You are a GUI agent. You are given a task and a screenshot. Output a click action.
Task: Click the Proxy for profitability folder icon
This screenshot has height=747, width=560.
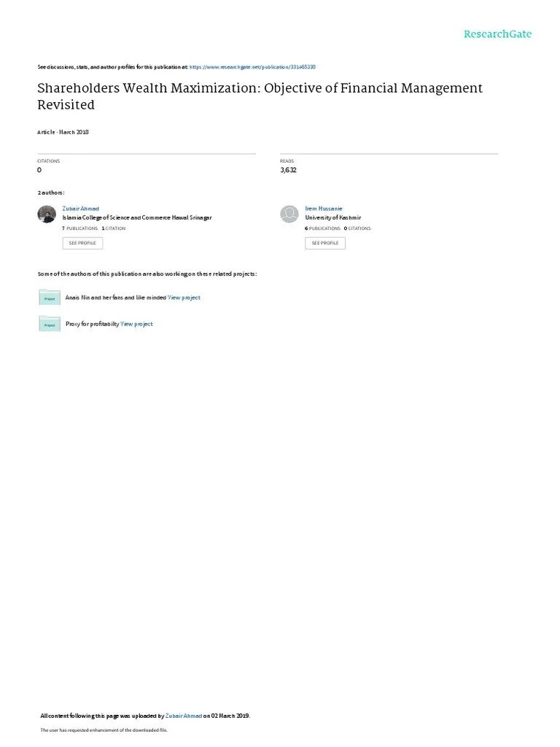pos(49,323)
